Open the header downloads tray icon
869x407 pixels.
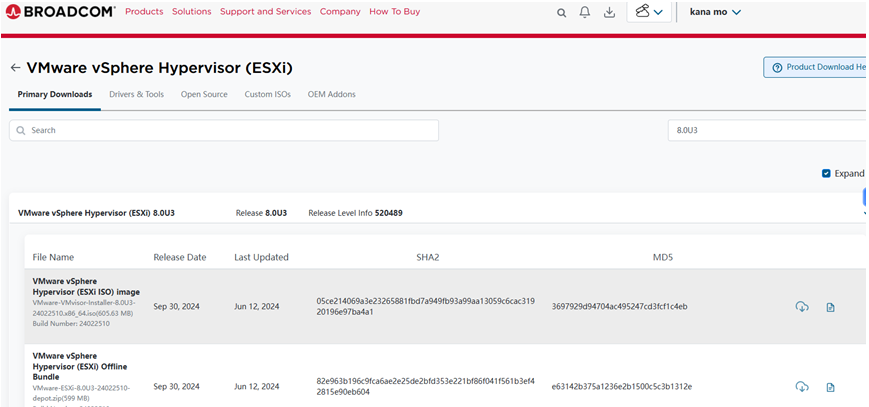click(x=610, y=12)
